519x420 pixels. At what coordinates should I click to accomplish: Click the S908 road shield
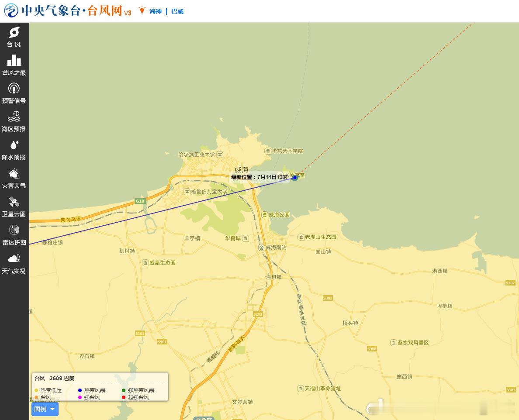372,348
